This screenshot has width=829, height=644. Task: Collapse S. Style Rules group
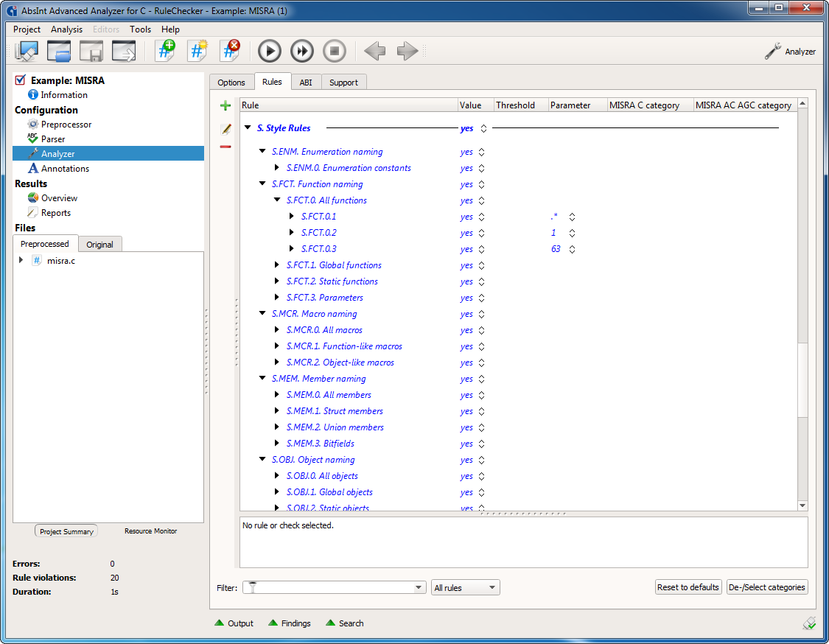click(248, 127)
